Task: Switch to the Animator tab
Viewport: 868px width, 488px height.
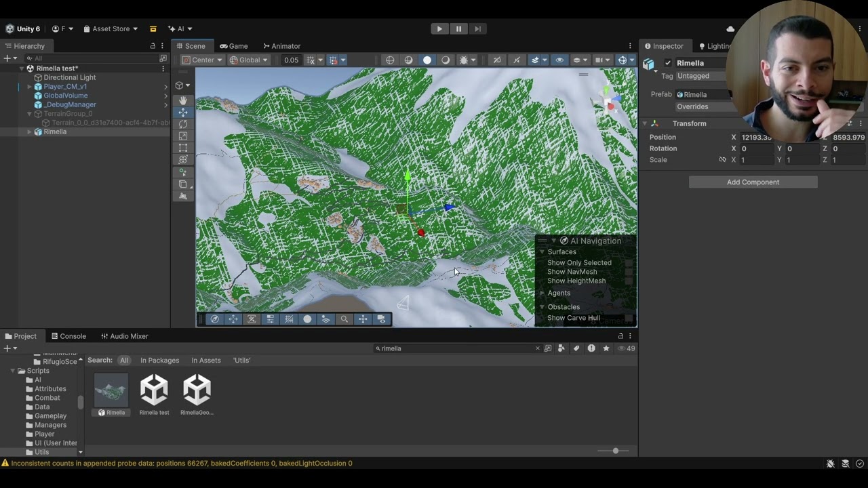Action: click(x=281, y=46)
